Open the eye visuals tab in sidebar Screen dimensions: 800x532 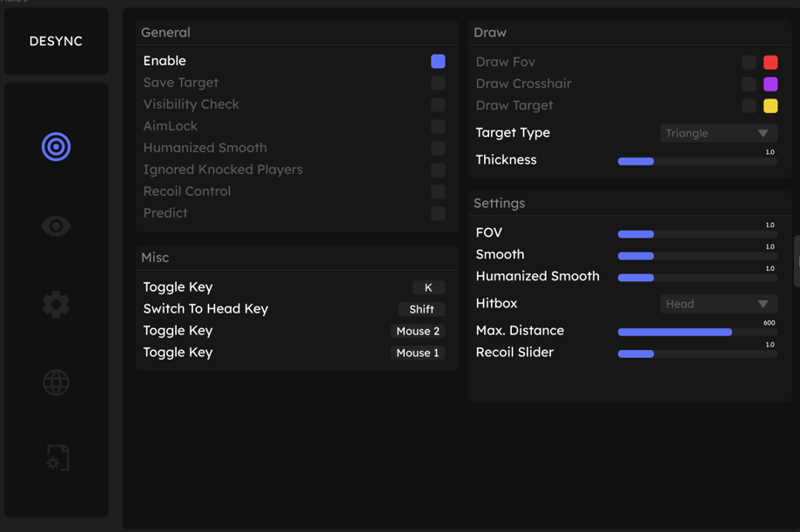[x=56, y=226]
